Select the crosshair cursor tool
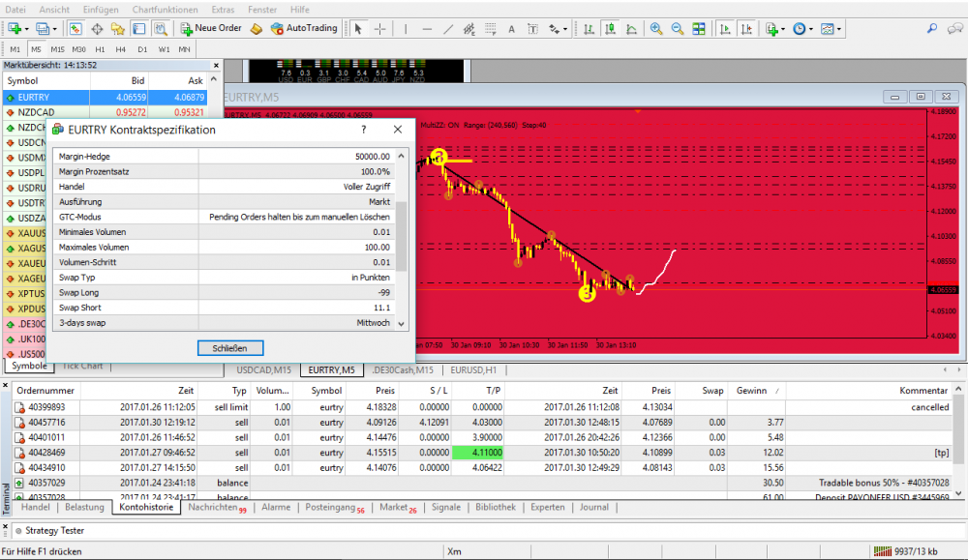The image size is (968, 560). click(380, 29)
